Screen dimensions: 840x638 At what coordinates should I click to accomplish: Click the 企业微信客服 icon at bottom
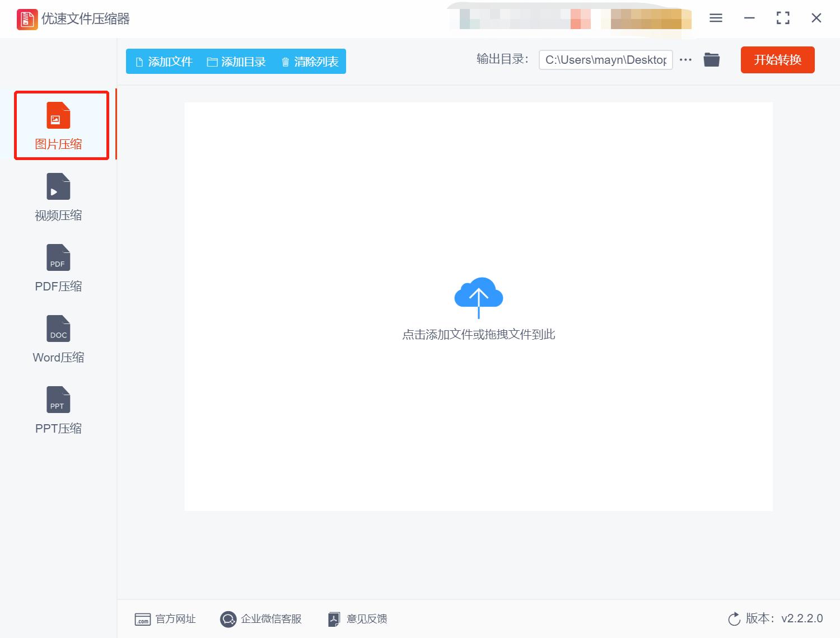click(x=228, y=619)
